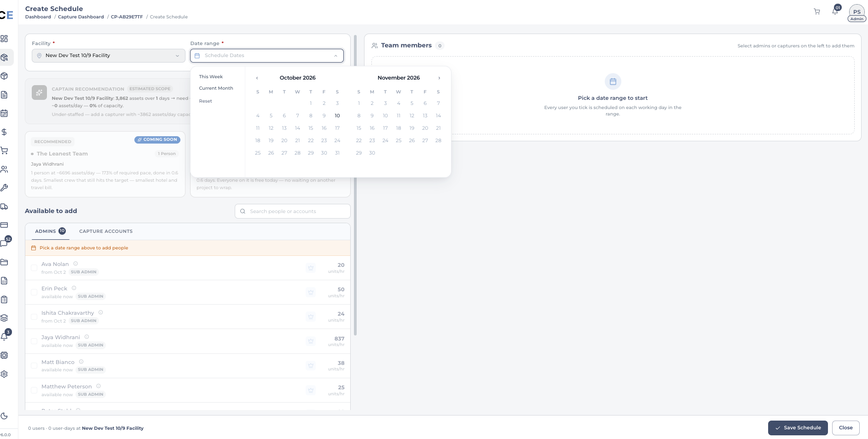This screenshot has height=439, width=868.
Task: Select November 15 in the calendar
Action: click(359, 128)
